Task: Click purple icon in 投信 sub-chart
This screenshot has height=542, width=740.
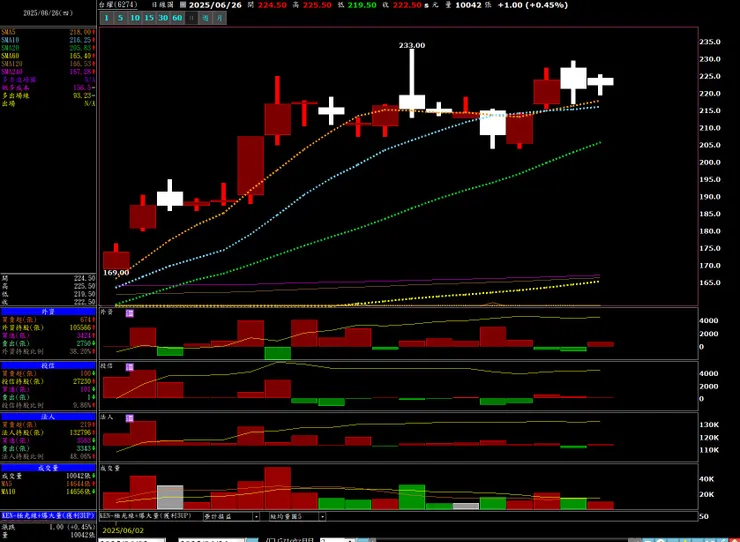Action: coord(130,367)
